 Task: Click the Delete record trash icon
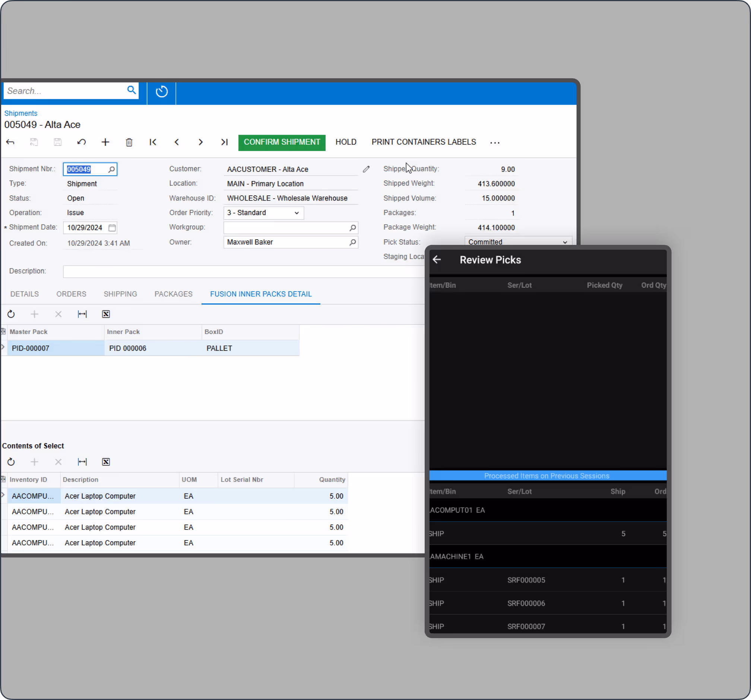129,142
